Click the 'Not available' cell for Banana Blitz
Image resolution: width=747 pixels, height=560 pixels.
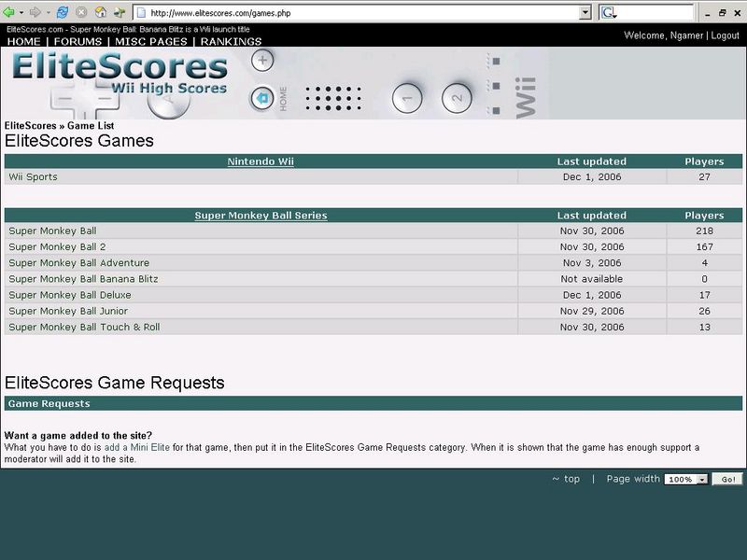tap(592, 279)
